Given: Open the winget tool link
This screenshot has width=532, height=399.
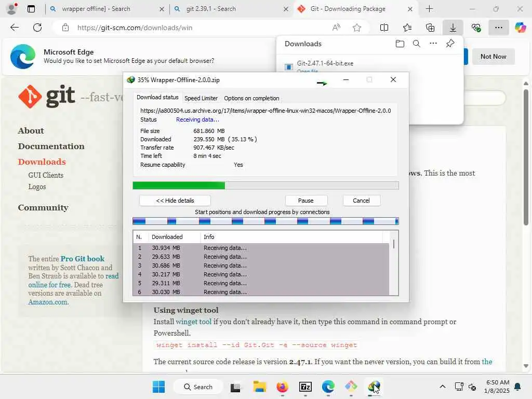Looking at the screenshot, I should pos(193,322).
